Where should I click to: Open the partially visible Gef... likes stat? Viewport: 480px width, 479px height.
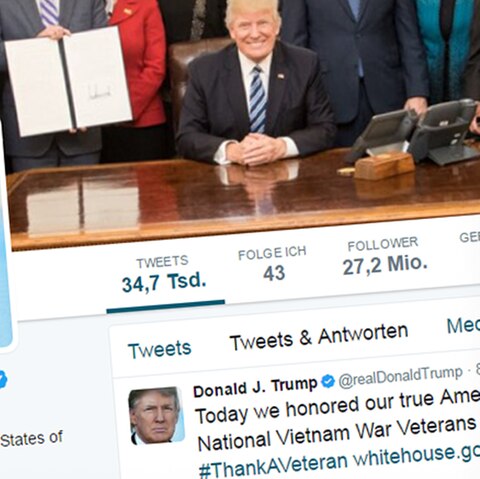coord(470,237)
